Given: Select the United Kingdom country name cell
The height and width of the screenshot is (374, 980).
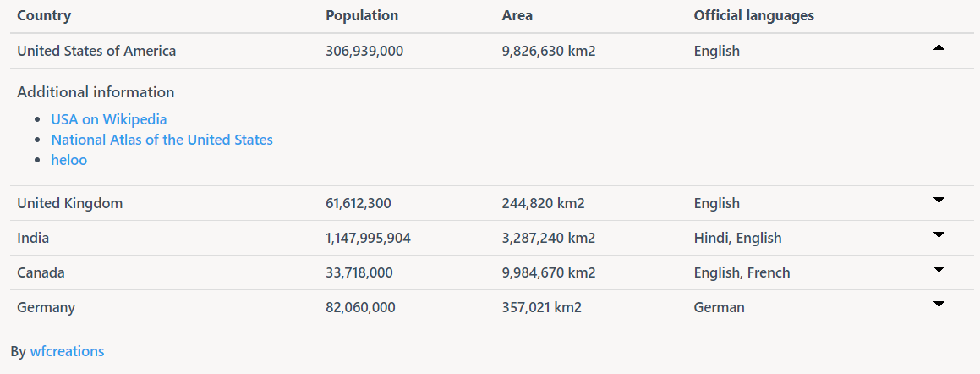Looking at the screenshot, I should 70,203.
